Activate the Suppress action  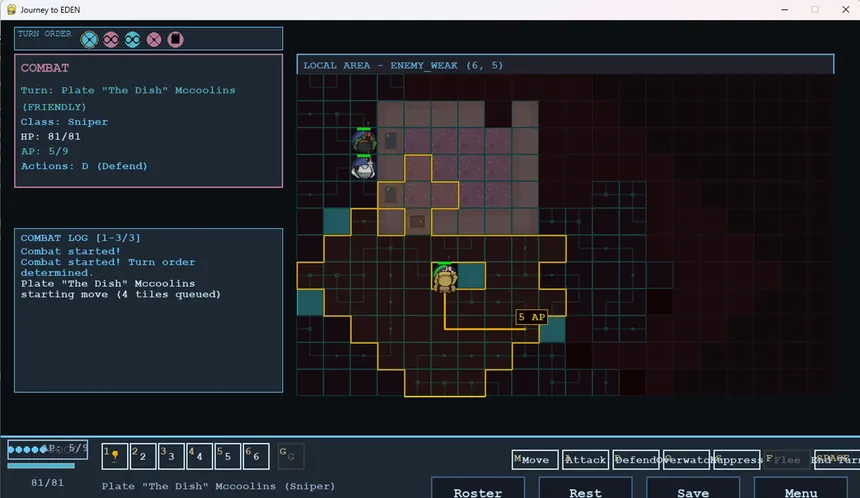737,460
